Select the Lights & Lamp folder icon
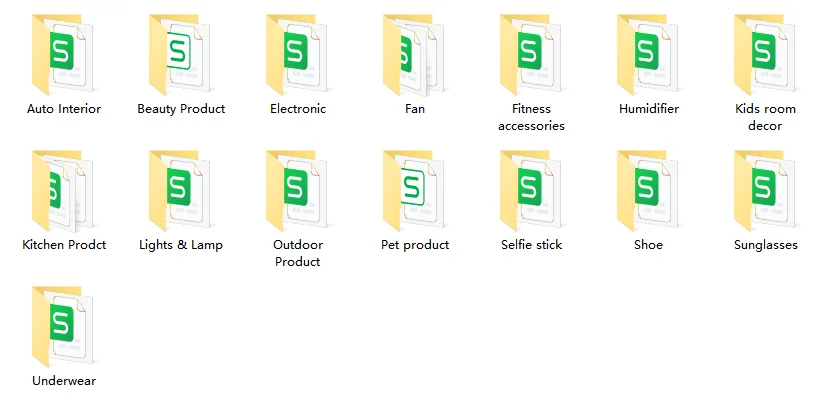Viewport: 817px width, 404px height. coord(181,190)
